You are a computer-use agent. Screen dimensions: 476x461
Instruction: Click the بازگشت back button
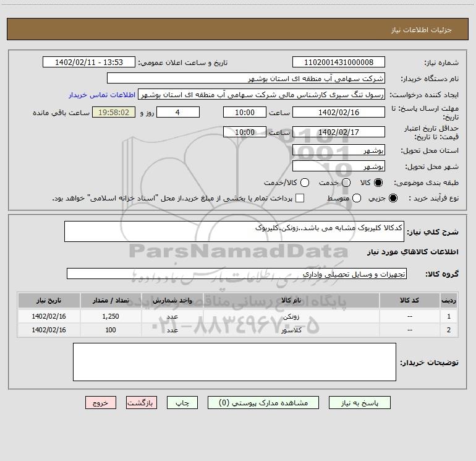pos(142,403)
